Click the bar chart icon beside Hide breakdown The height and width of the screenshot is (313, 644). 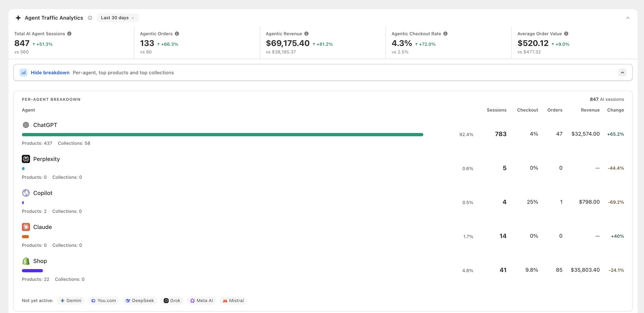tap(24, 73)
